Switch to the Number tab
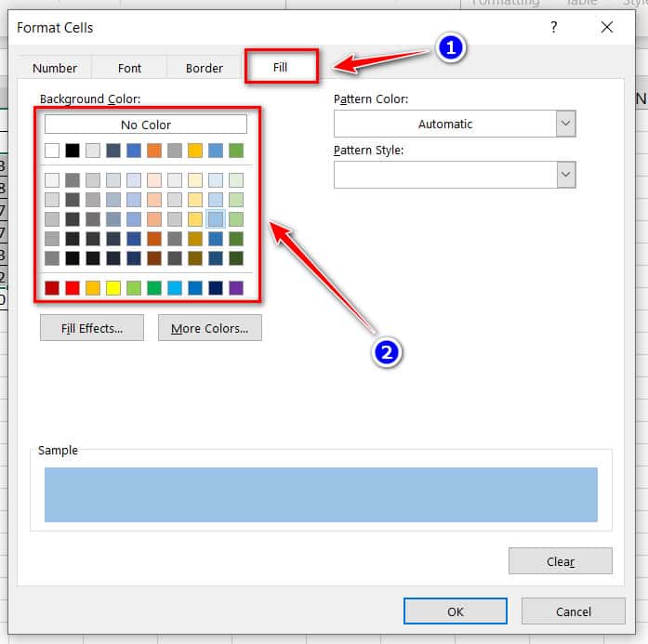Viewport: 648px width, 644px height. tap(55, 68)
